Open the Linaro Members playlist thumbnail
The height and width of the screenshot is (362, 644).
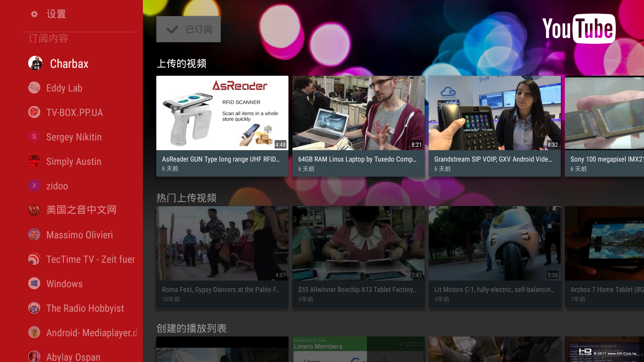pos(358,349)
